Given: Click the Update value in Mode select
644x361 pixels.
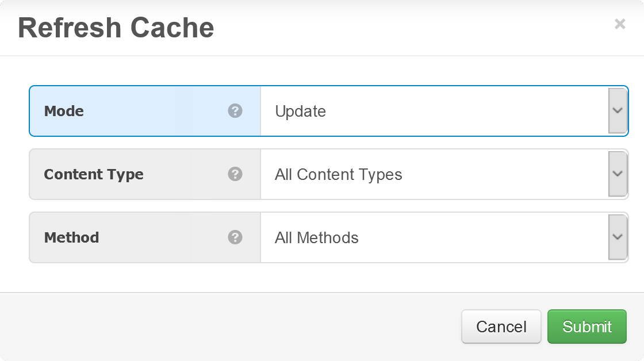Looking at the screenshot, I should 300,111.
